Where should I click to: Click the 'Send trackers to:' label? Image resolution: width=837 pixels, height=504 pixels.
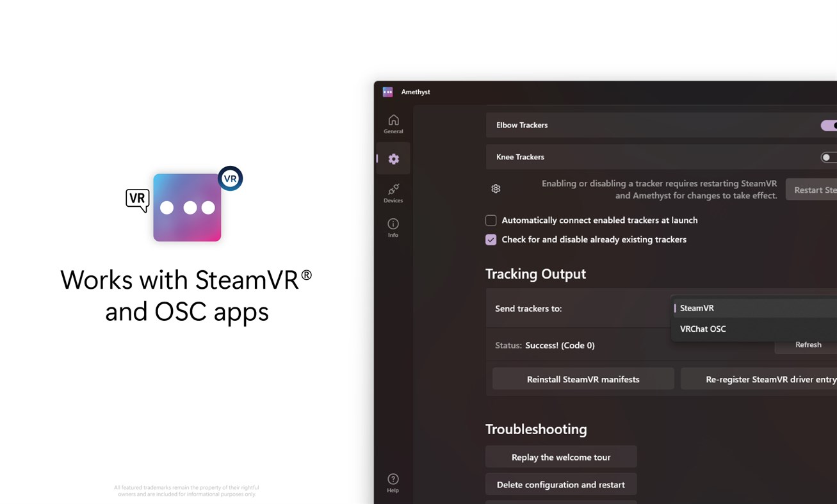(528, 309)
